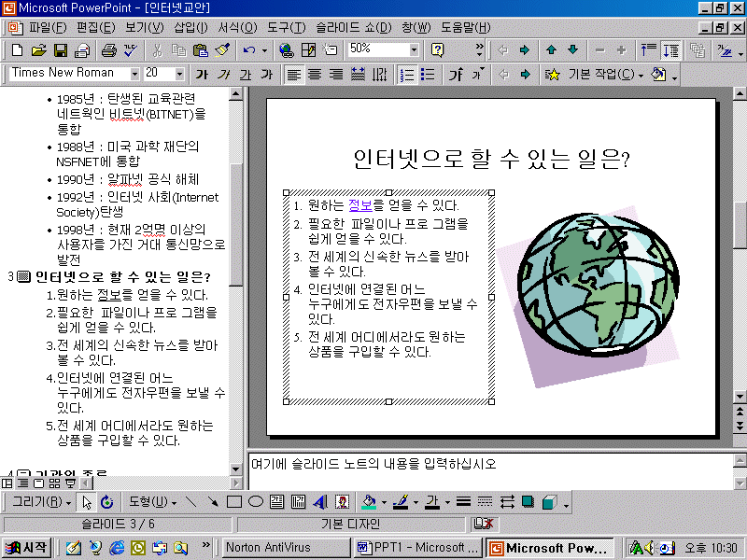
Task: Click the Text Box tool icon
Action: click(x=276, y=502)
